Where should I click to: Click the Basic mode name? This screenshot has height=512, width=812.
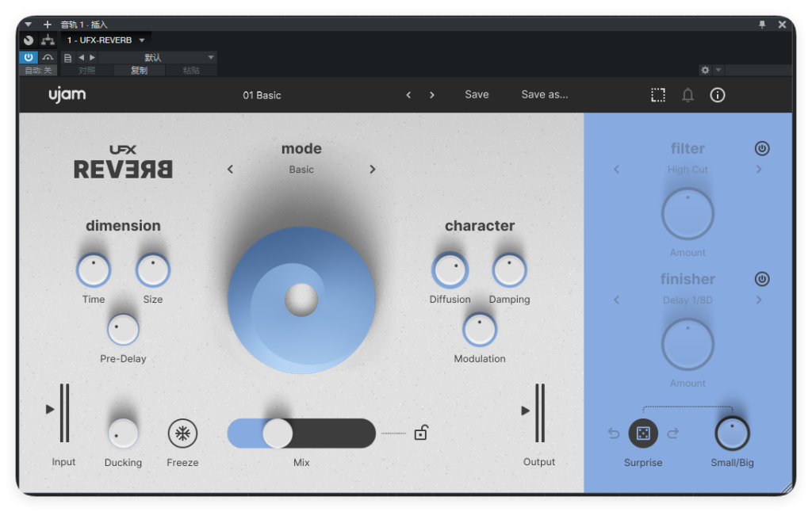click(301, 170)
